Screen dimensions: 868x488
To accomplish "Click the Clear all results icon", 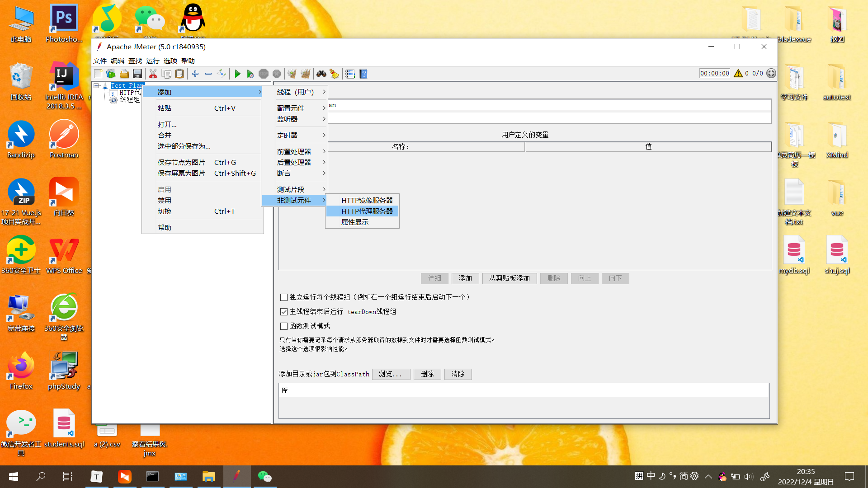I will tap(306, 74).
